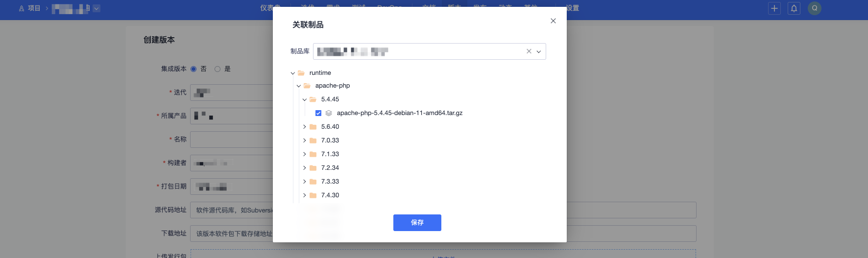The width and height of the screenshot is (868, 258).
Task: Click the 5.6.40 folder icon
Action: tap(313, 127)
